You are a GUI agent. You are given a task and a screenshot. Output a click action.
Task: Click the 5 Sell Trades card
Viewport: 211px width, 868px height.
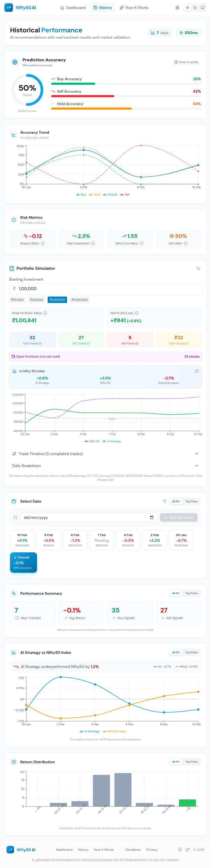pyautogui.click(x=130, y=340)
